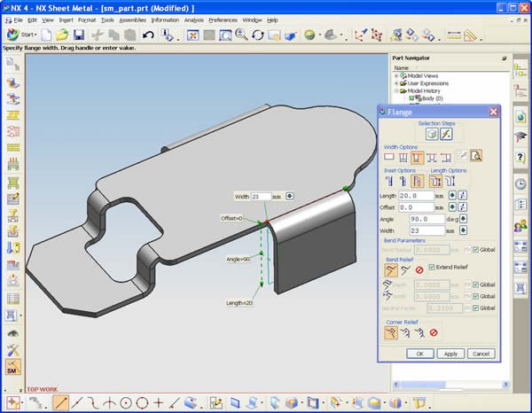This screenshot has height=413, width=532.
Task: Toggle Global checkbox for Bend Radius
Action: pos(476,251)
